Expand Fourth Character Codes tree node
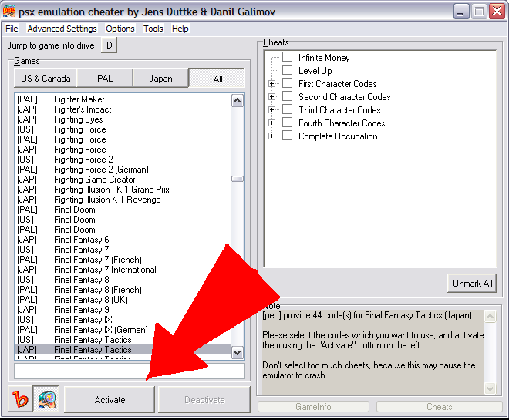 click(x=271, y=123)
